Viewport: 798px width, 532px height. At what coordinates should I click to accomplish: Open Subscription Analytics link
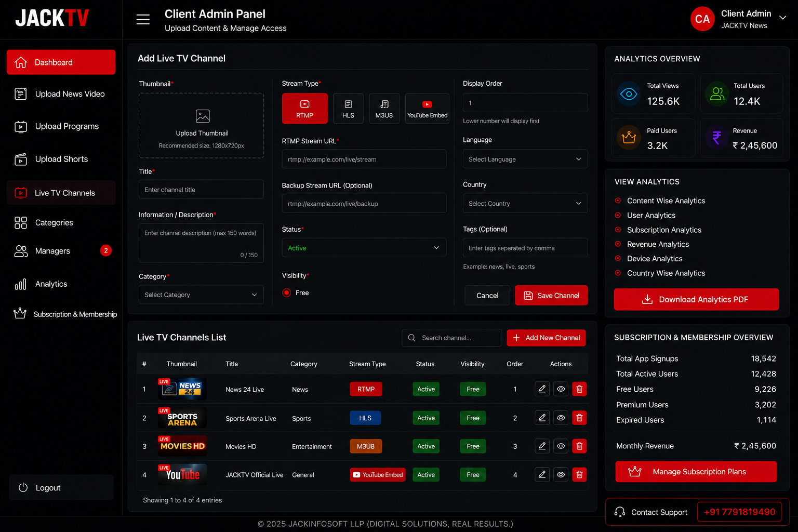coord(664,230)
